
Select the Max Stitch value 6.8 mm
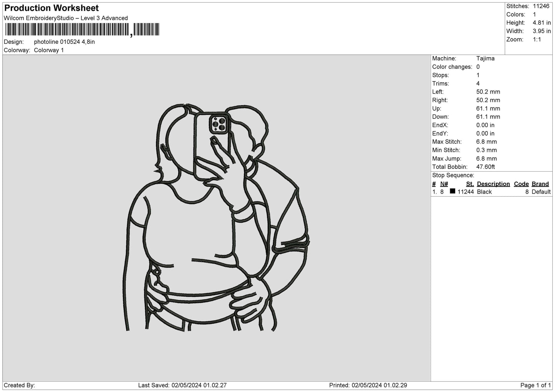point(487,142)
